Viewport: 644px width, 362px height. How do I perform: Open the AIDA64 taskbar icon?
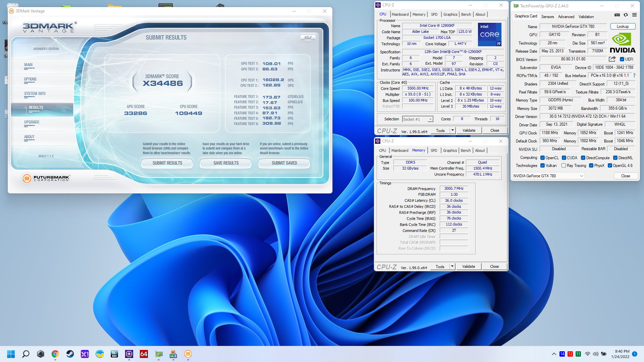click(x=144, y=354)
